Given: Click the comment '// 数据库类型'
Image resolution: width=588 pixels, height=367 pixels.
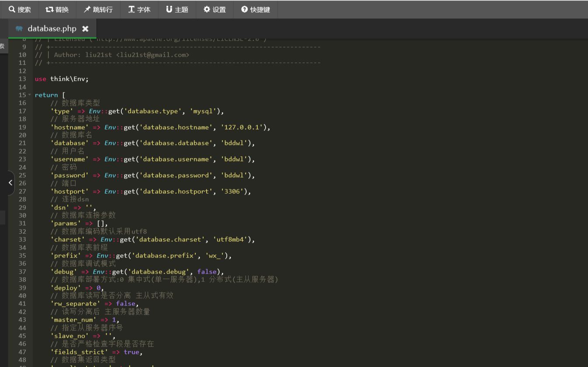Looking at the screenshot, I should tap(75, 103).
